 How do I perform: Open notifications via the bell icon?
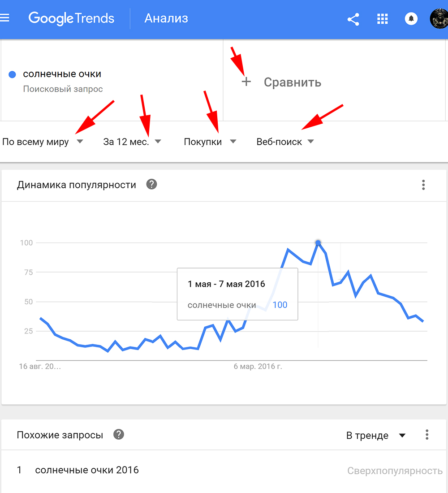(x=411, y=19)
